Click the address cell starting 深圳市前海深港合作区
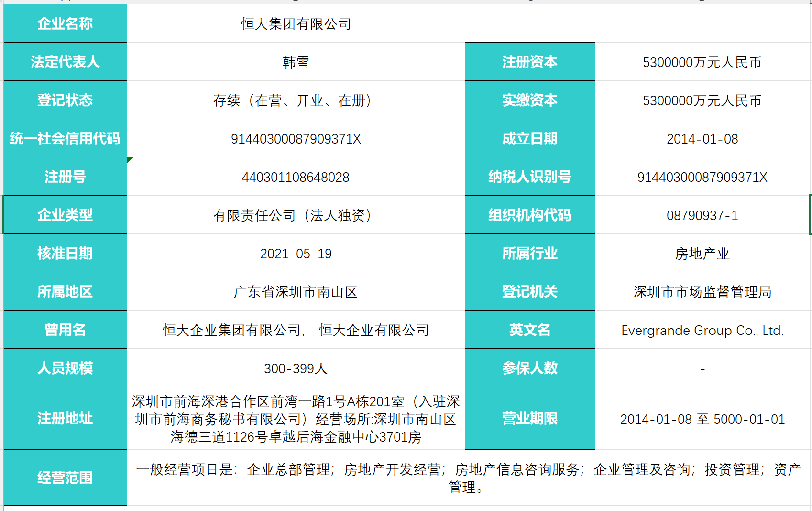The image size is (812, 511). tap(296, 418)
